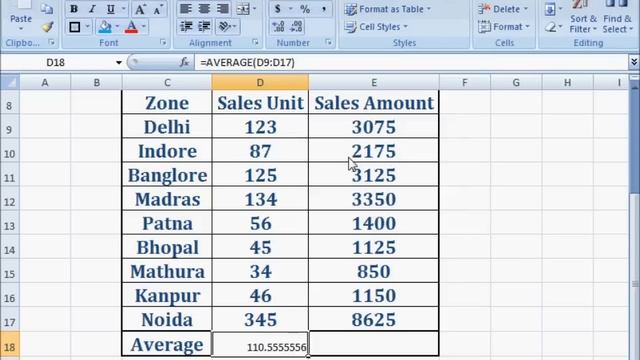Increase indent
Screen dimensions: 640x360
204,27
